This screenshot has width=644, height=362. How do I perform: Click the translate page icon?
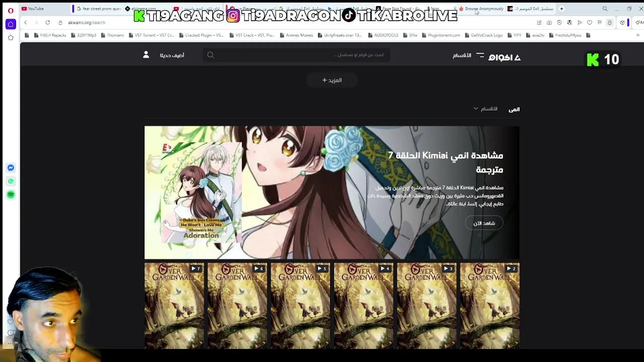tap(569, 23)
